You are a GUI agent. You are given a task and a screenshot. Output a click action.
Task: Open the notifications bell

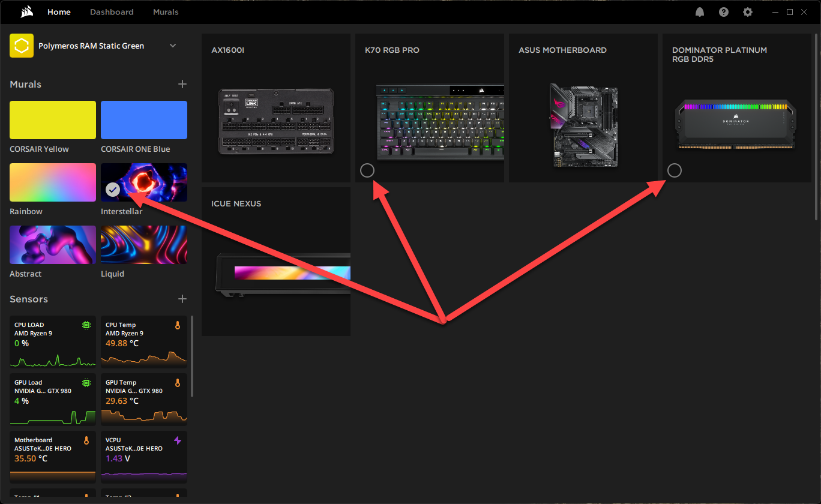(x=700, y=12)
